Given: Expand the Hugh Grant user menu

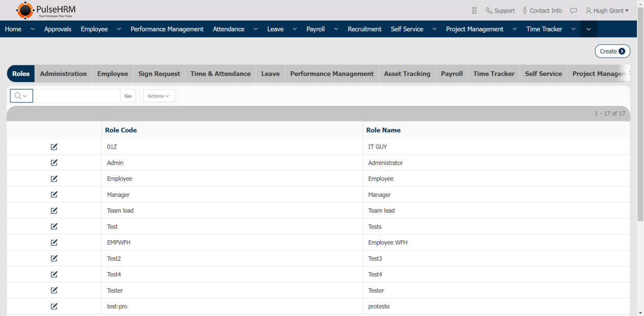Looking at the screenshot, I should [607, 11].
